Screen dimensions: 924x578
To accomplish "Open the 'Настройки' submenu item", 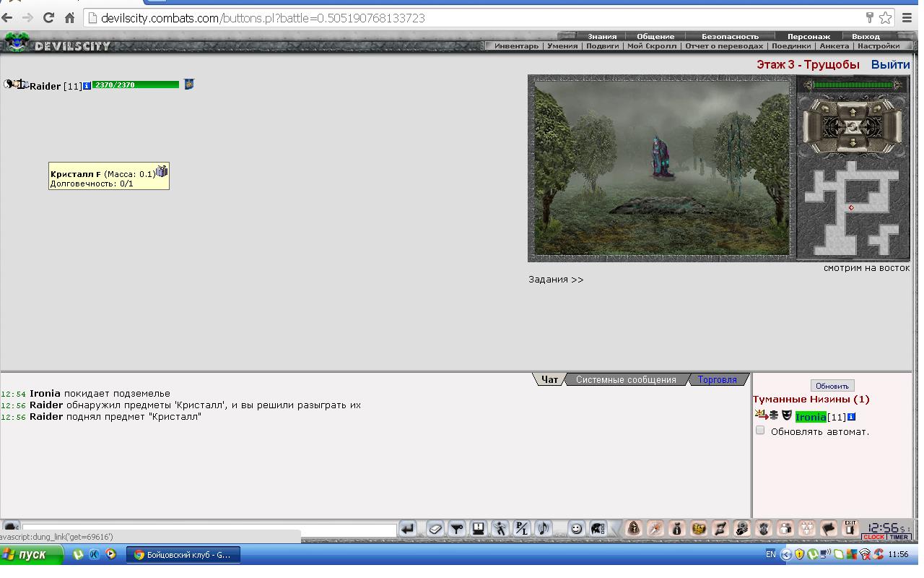I will pos(879,46).
